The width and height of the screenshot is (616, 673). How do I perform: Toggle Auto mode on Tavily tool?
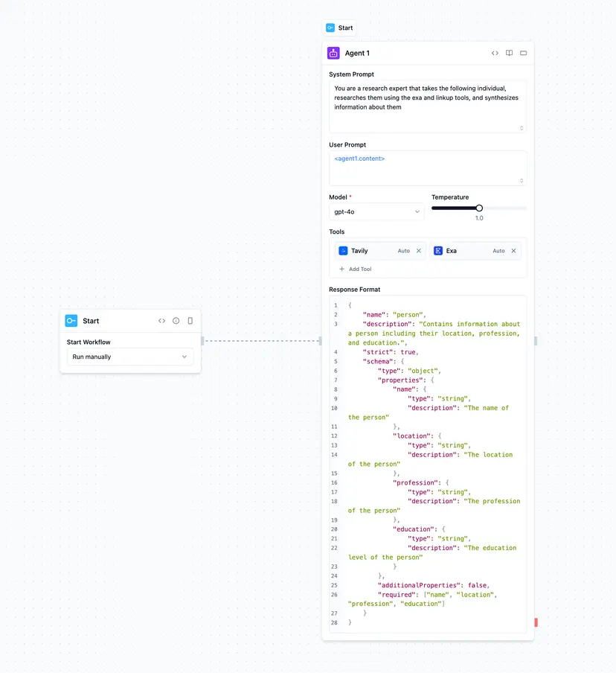403,251
